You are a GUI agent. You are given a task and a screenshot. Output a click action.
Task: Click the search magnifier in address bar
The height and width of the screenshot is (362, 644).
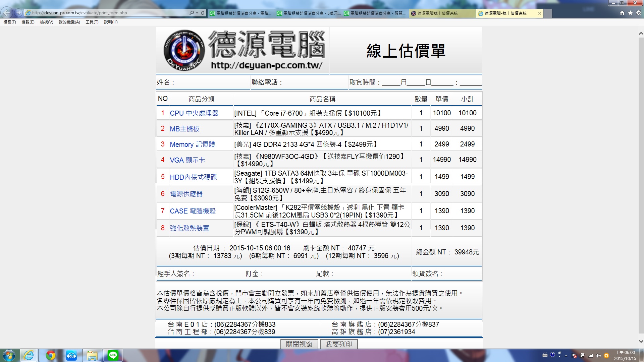192,13
